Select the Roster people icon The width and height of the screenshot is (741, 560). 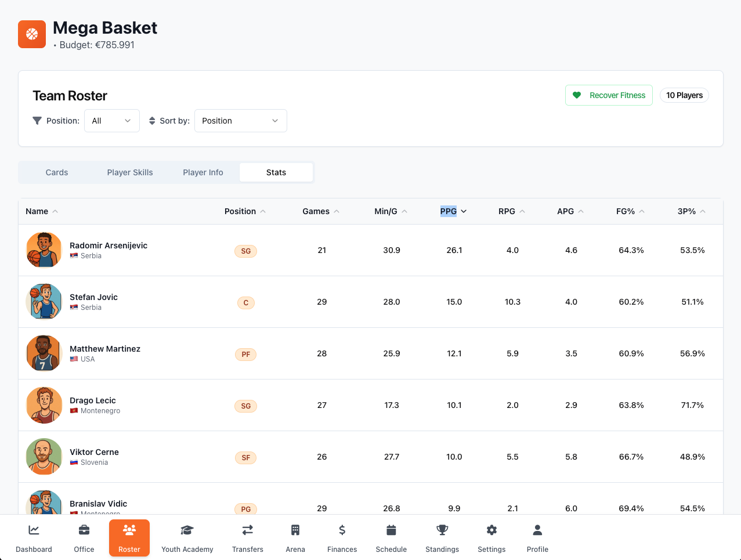[x=129, y=530]
